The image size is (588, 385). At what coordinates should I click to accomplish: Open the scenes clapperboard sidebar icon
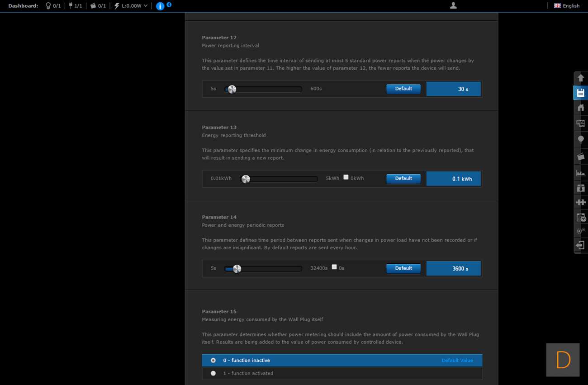click(x=581, y=157)
